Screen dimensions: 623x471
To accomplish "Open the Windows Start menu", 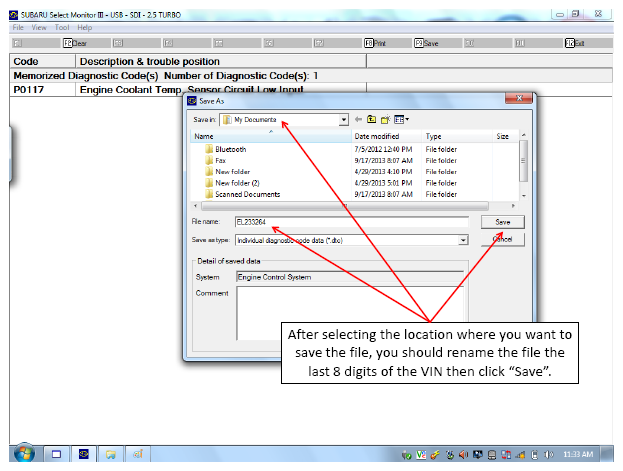I will pos(25,454).
